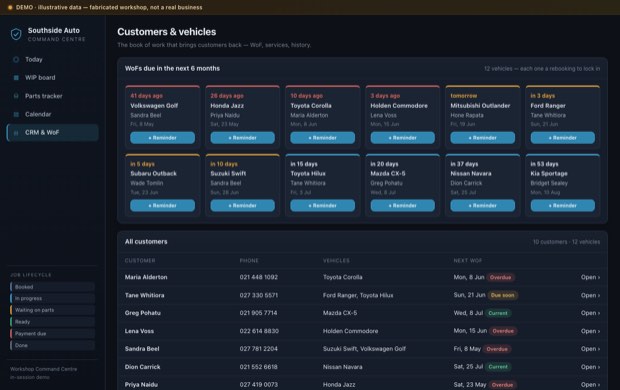Click phone number 021 448 1092
This screenshot has width=620, height=390.
(x=259, y=277)
